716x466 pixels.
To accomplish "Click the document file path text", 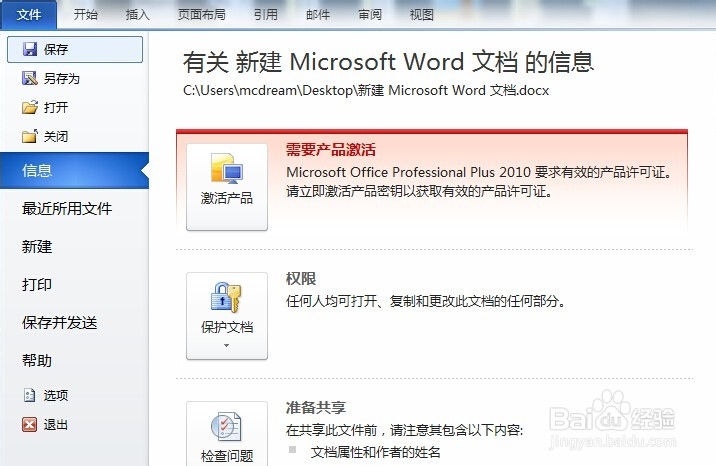I will coord(366,90).
